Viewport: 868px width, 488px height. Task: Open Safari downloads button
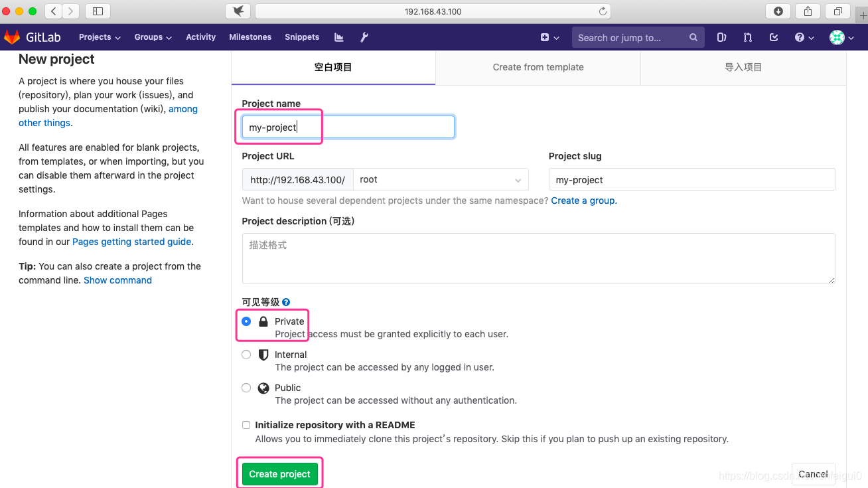click(x=778, y=11)
